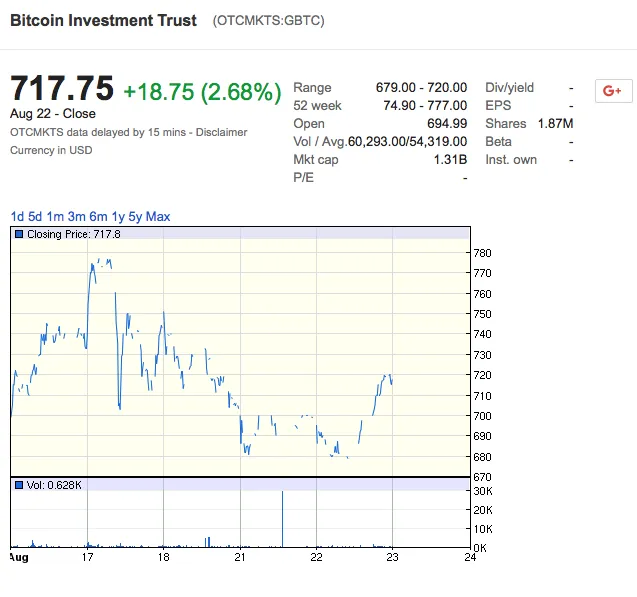
Task: Click the 52 week label
Action: click(x=317, y=106)
